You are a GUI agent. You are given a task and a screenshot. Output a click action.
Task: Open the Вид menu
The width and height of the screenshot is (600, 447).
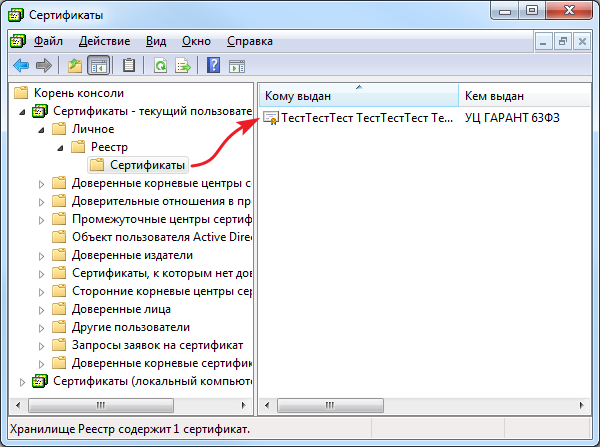(156, 42)
